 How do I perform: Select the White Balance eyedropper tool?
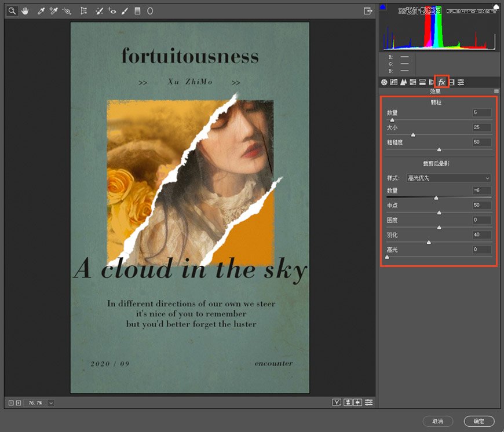(41, 10)
